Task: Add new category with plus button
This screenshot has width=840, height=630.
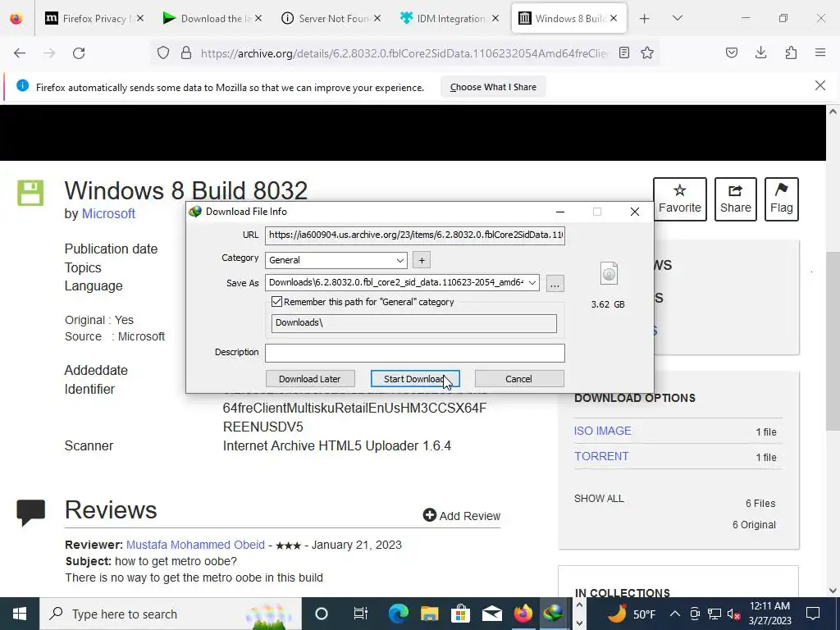Action: click(x=422, y=260)
